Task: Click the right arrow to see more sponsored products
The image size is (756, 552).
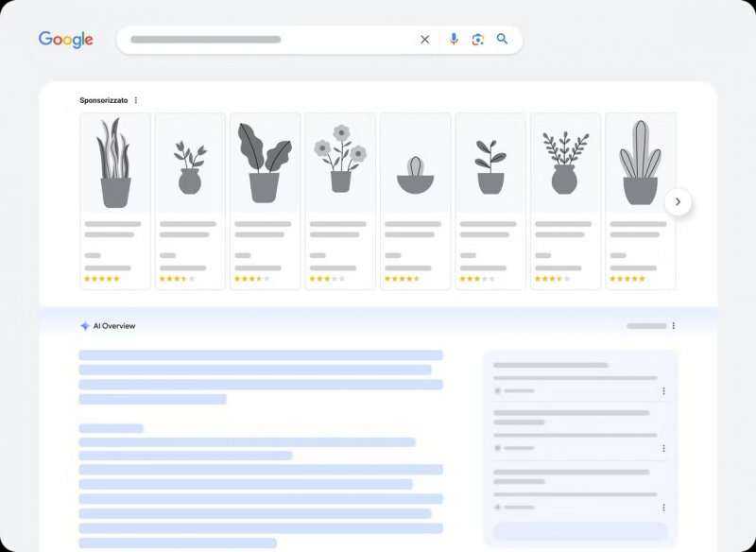Action: [679, 201]
